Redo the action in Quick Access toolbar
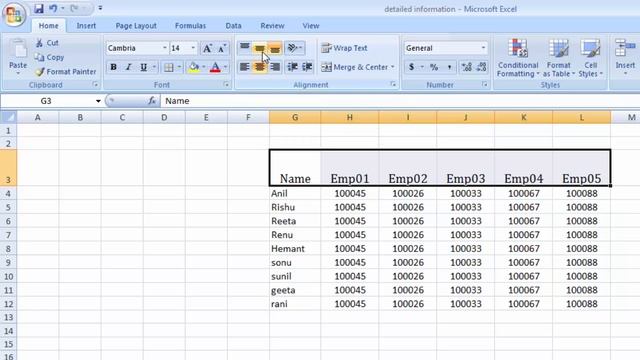 click(74, 9)
